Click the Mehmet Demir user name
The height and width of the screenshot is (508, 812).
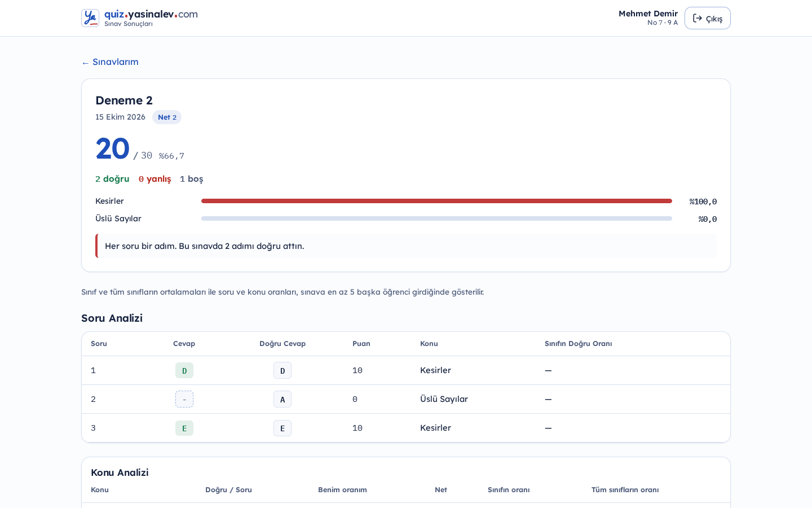pos(648,14)
